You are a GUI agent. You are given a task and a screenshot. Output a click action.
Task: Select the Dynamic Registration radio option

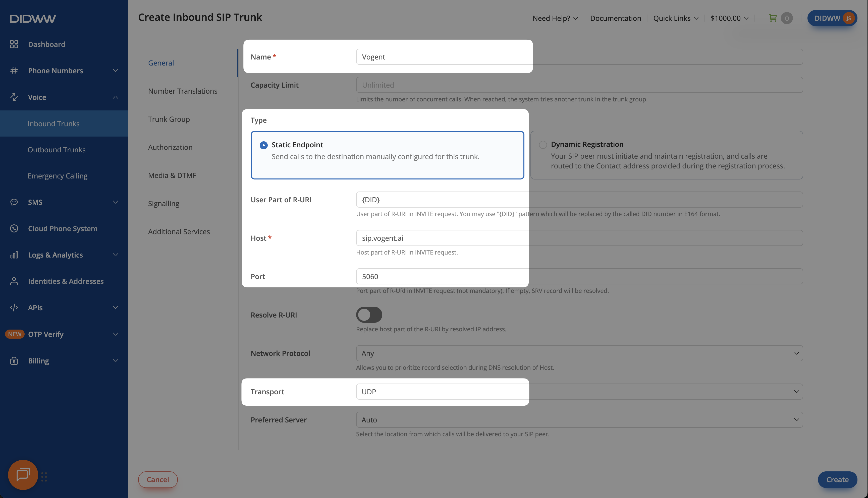(x=543, y=145)
